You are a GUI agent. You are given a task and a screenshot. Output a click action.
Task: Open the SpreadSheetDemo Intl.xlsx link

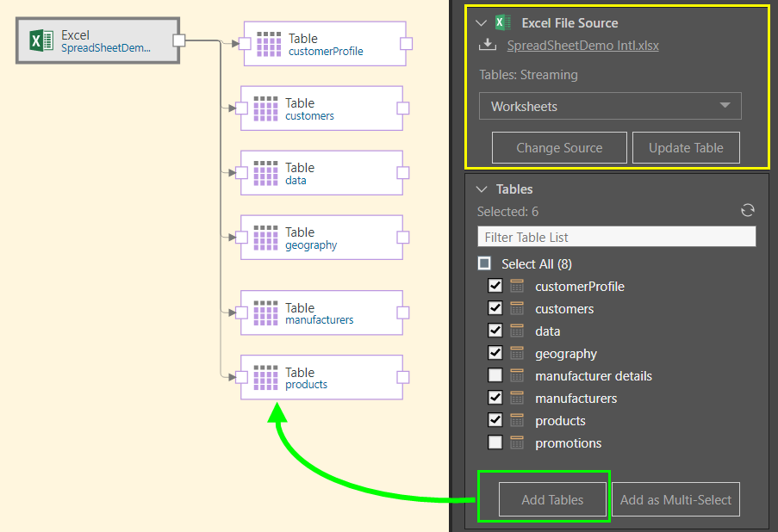pyautogui.click(x=582, y=46)
